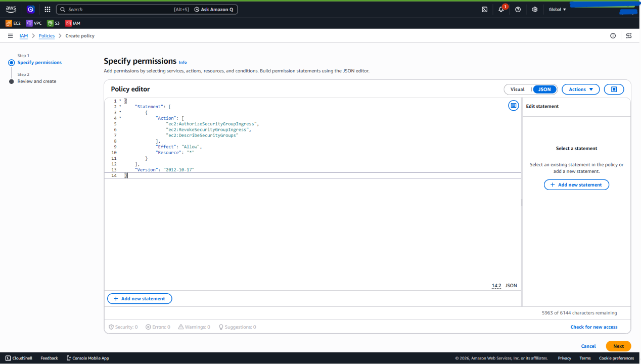Click the Security: 0 status indicator
Image resolution: width=641 pixels, height=364 pixels.
[x=123, y=327]
